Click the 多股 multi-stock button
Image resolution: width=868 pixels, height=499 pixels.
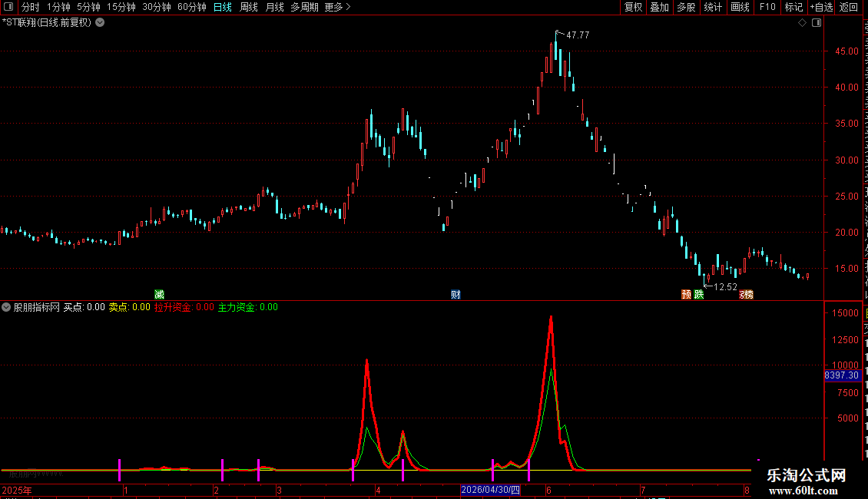point(687,7)
